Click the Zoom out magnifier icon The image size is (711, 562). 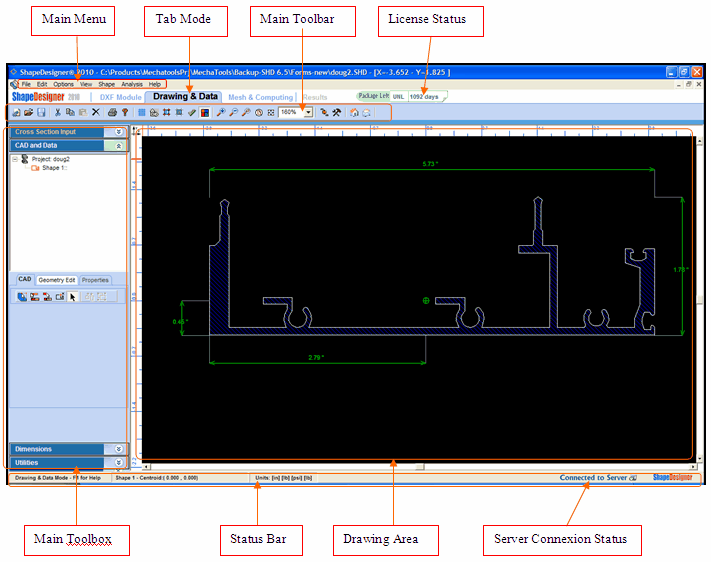click(x=234, y=112)
